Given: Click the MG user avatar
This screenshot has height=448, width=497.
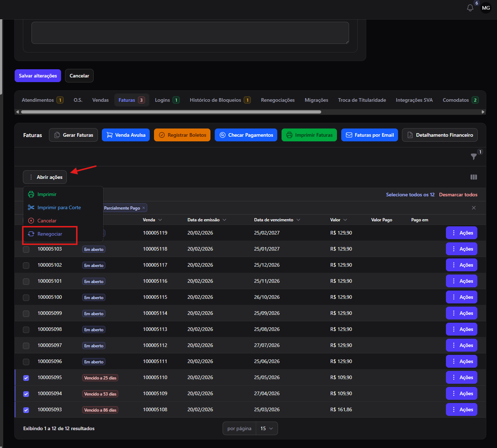Looking at the screenshot, I should pos(486,8).
